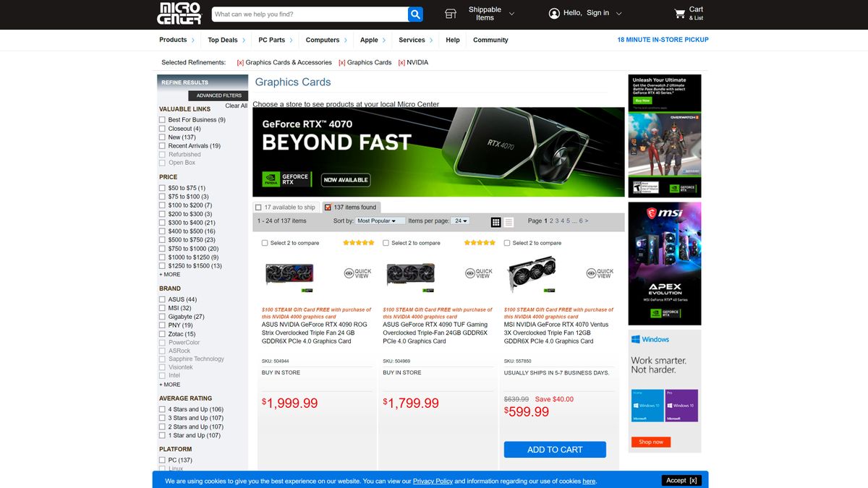868x488 pixels.
Task: Enable 'Select 2 to compare' on the MSI card
Action: [506, 242]
